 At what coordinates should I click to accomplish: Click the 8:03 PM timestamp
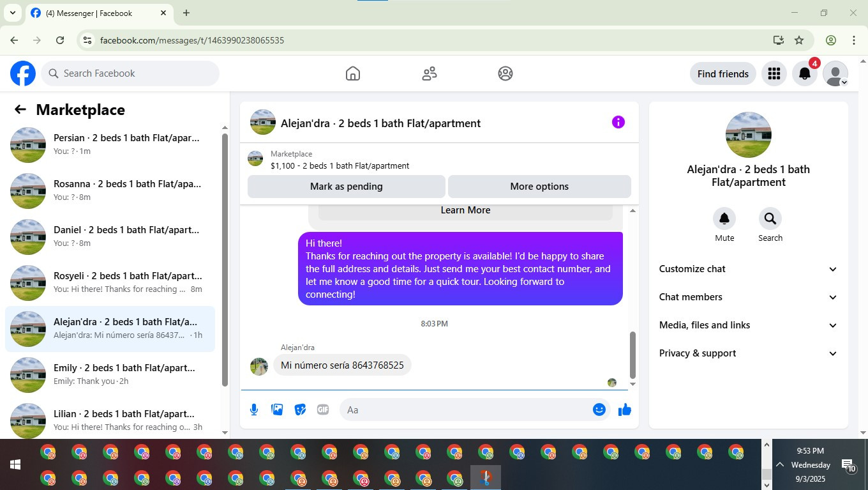tap(434, 324)
